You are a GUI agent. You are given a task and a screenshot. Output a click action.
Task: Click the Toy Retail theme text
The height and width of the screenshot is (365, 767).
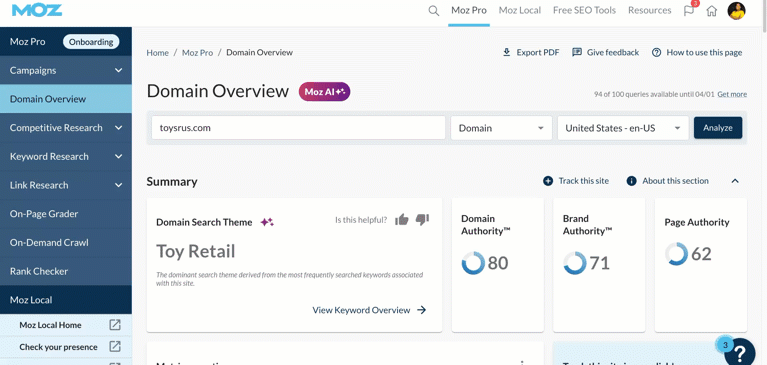click(x=196, y=251)
